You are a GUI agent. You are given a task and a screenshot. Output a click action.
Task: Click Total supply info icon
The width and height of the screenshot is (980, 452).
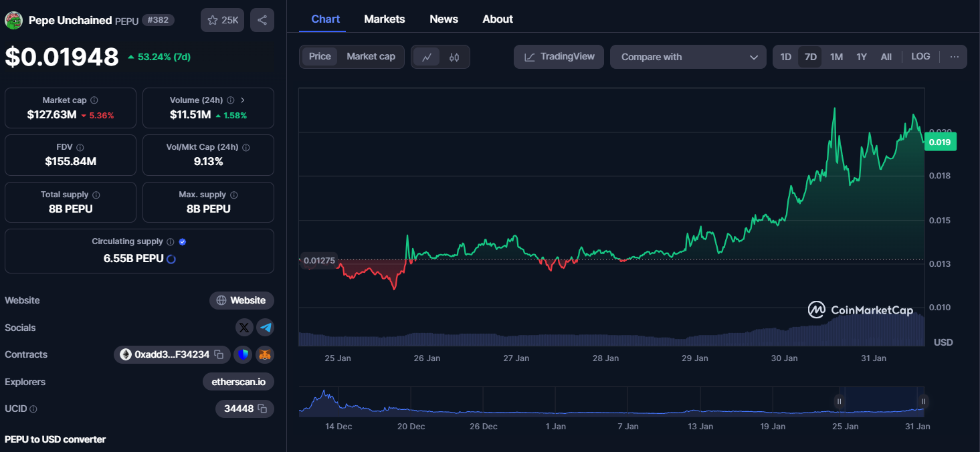click(x=96, y=195)
